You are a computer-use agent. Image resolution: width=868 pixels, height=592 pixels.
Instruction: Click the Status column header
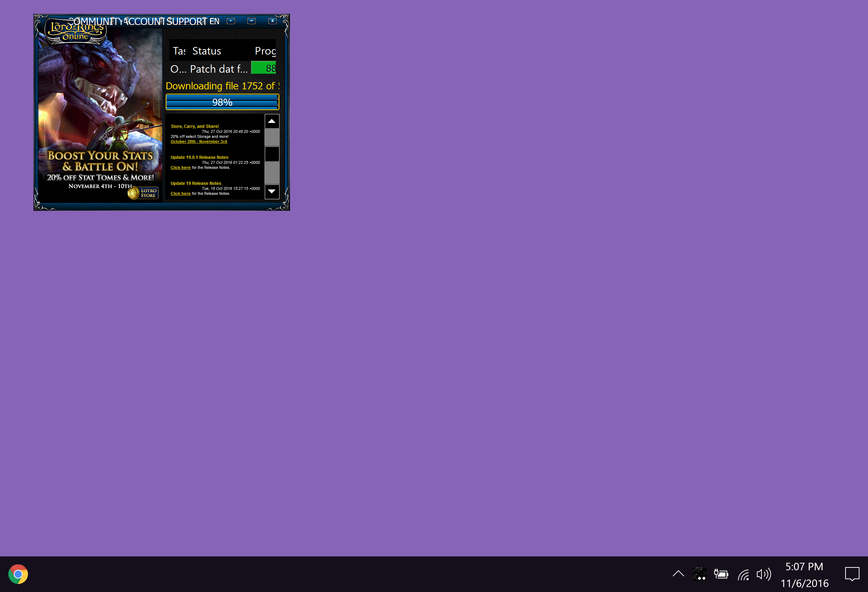click(x=207, y=51)
